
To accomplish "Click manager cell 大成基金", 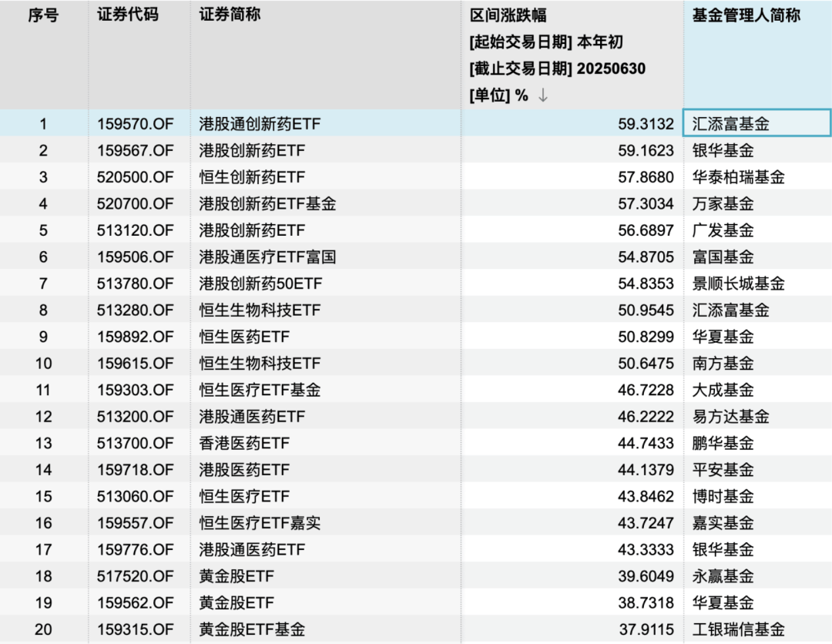I will 723,390.
